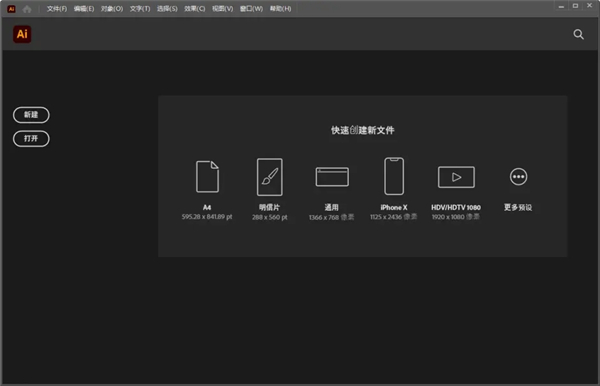Click the Illustrator Ai logo in header
The width and height of the screenshot is (600, 386).
[x=22, y=34]
